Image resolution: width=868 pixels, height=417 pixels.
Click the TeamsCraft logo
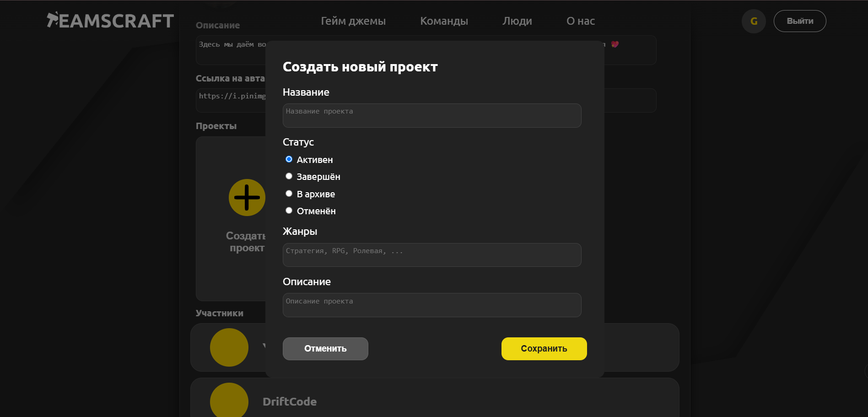pos(110,21)
